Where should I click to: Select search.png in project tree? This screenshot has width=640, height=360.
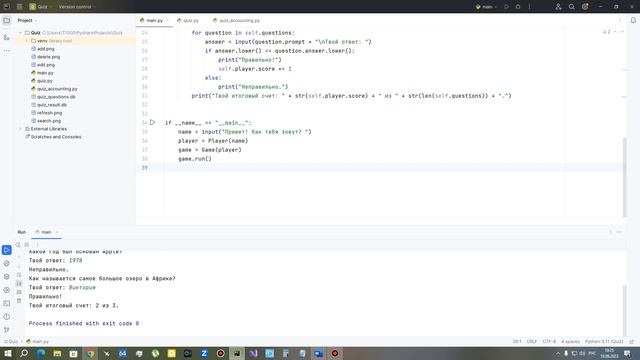click(x=46, y=121)
